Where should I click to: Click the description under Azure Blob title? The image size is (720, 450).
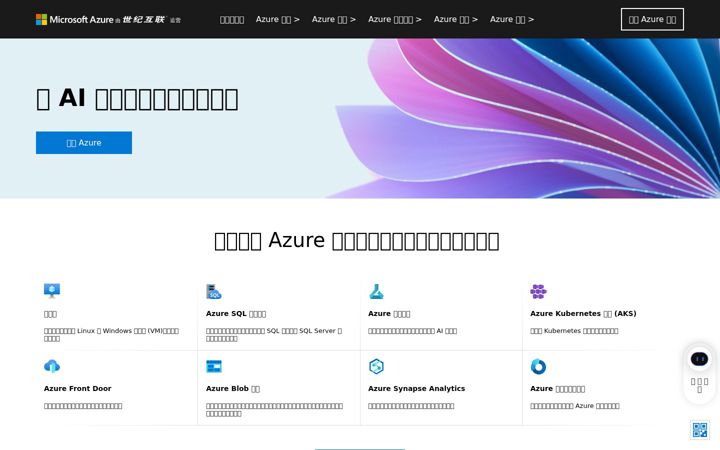274,410
